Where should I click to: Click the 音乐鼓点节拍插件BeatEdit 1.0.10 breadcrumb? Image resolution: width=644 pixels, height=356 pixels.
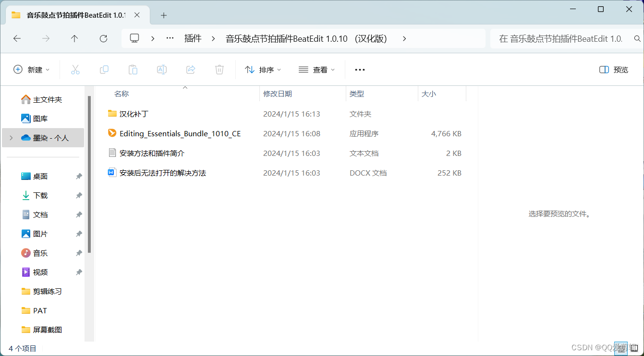[x=306, y=38]
